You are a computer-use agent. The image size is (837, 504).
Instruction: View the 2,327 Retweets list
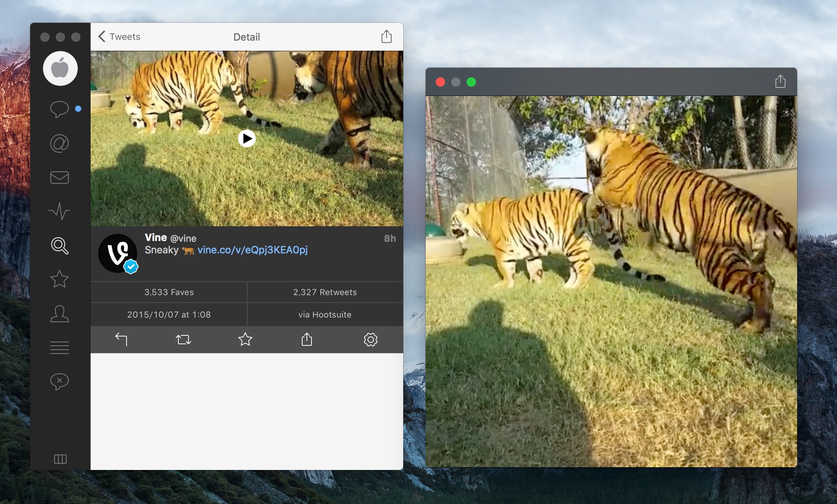click(x=325, y=292)
